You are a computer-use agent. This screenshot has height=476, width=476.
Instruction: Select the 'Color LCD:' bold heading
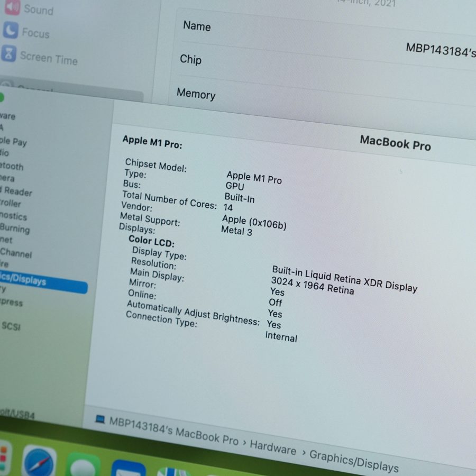[x=151, y=241]
